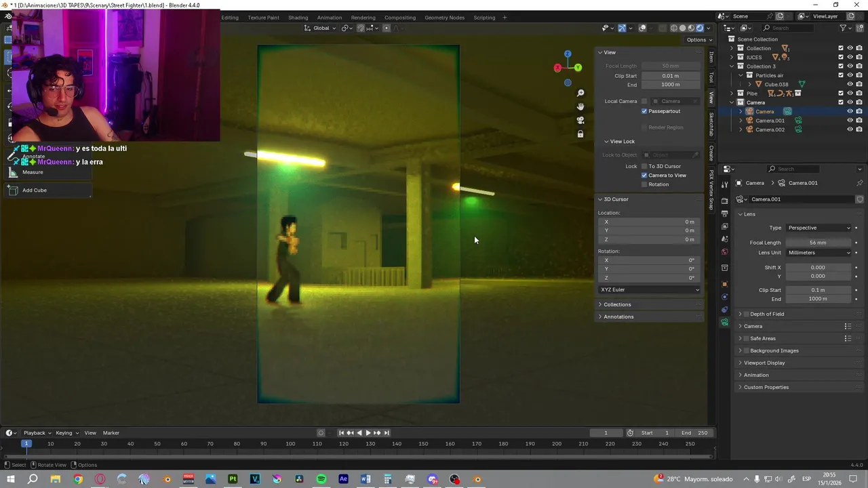Switch to the Geometry Nodes workspace tab
The height and width of the screenshot is (488, 868).
coord(444,18)
